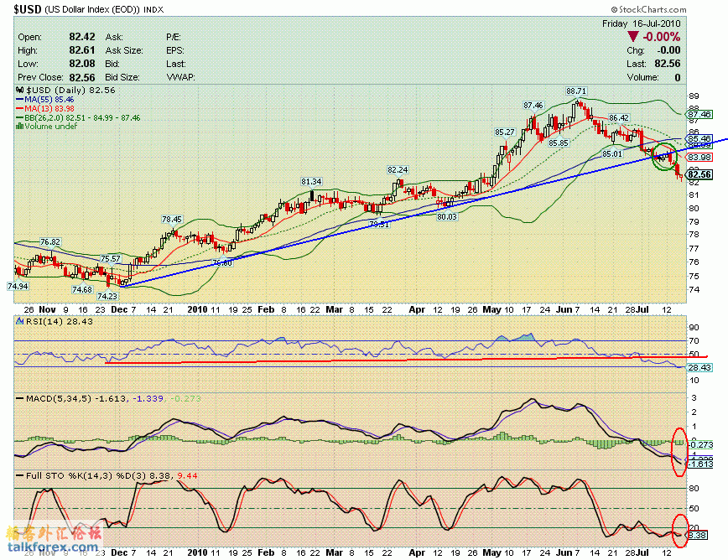Click the 85.01 price label
728x560 pixels.
pyautogui.click(x=612, y=153)
